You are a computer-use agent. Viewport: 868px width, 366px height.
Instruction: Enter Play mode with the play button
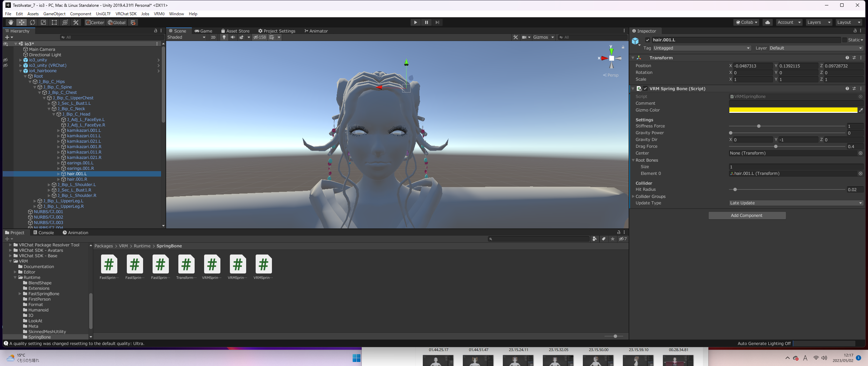click(415, 22)
